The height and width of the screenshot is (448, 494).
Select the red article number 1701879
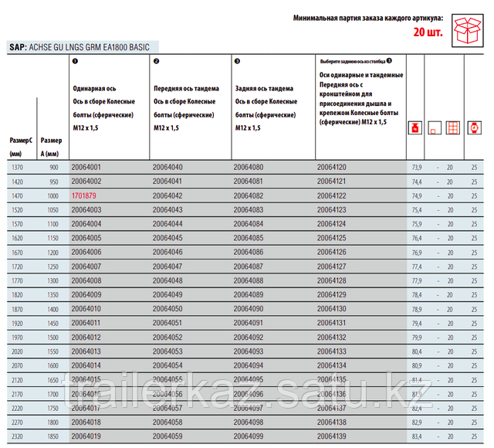pyautogui.click(x=84, y=195)
